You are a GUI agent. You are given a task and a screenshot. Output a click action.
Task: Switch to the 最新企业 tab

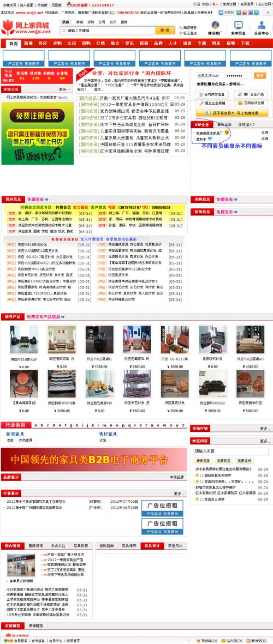(x=224, y=124)
